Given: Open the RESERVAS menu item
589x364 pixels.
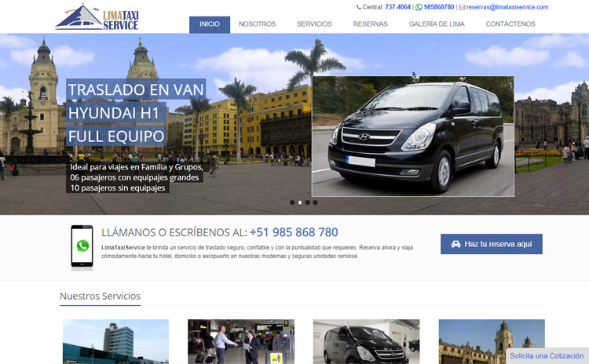Looking at the screenshot, I should pos(370,24).
